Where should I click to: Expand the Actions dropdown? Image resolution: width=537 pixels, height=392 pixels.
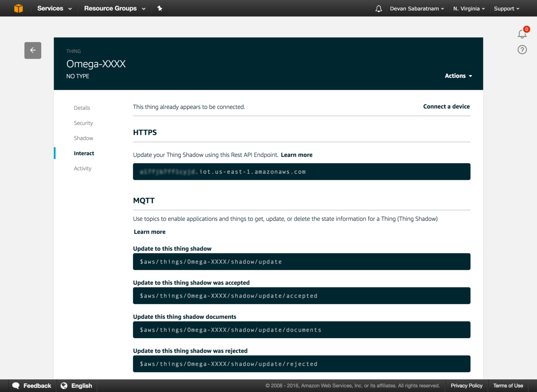(459, 76)
